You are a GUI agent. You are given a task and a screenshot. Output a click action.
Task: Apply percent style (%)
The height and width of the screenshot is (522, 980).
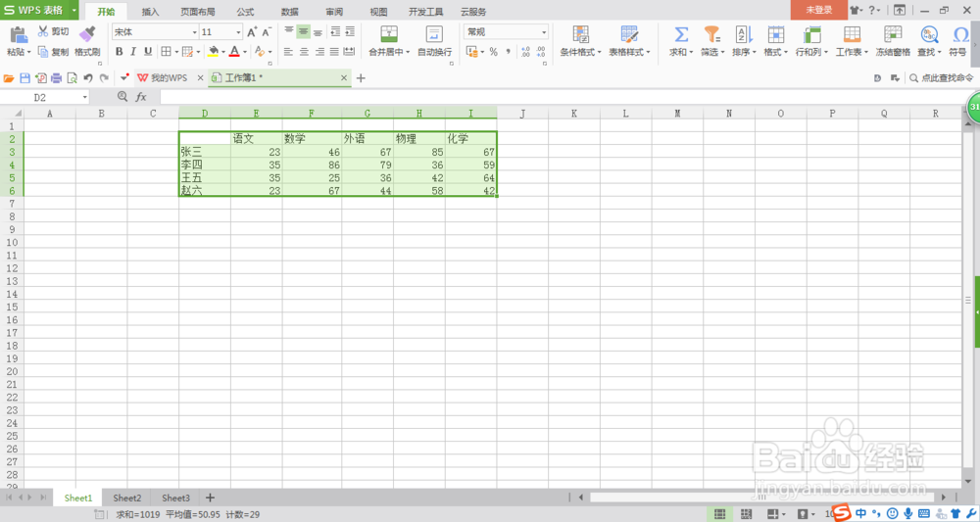(x=493, y=52)
